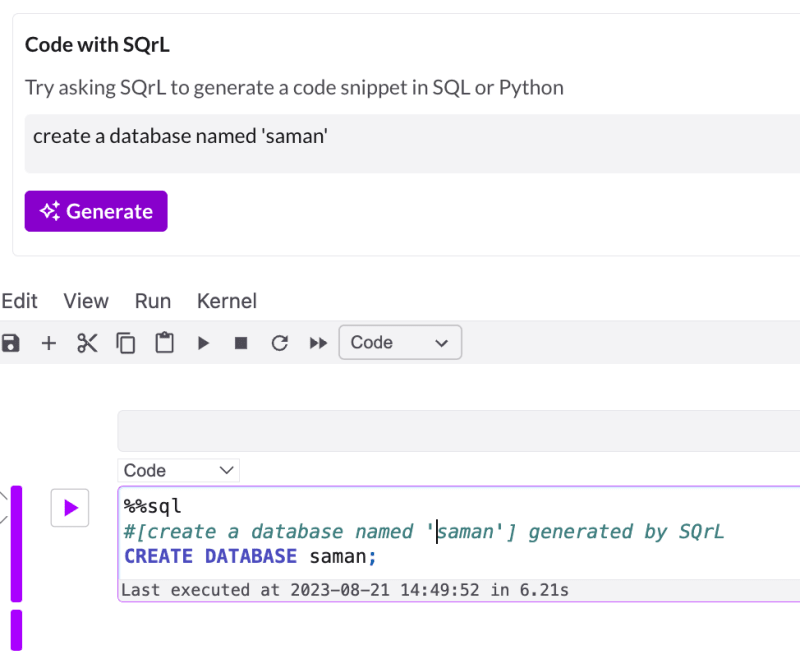Open the Edit menu
The width and height of the screenshot is (800, 659).
click(x=19, y=301)
